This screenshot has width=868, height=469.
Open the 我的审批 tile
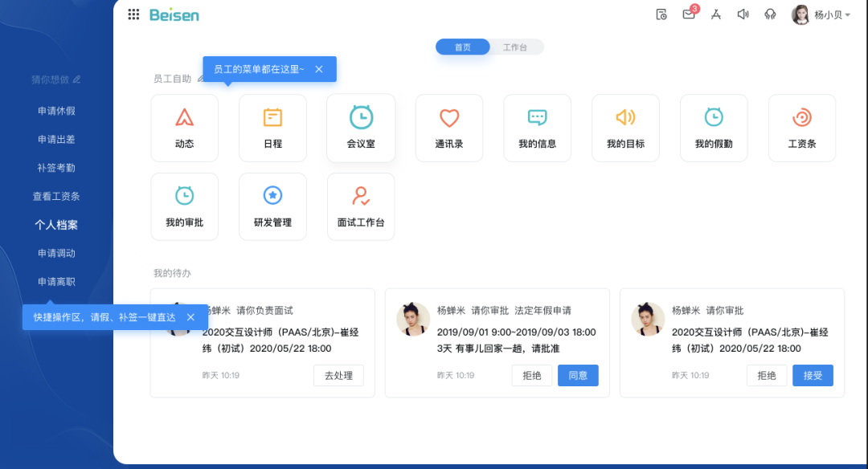pyautogui.click(x=184, y=206)
